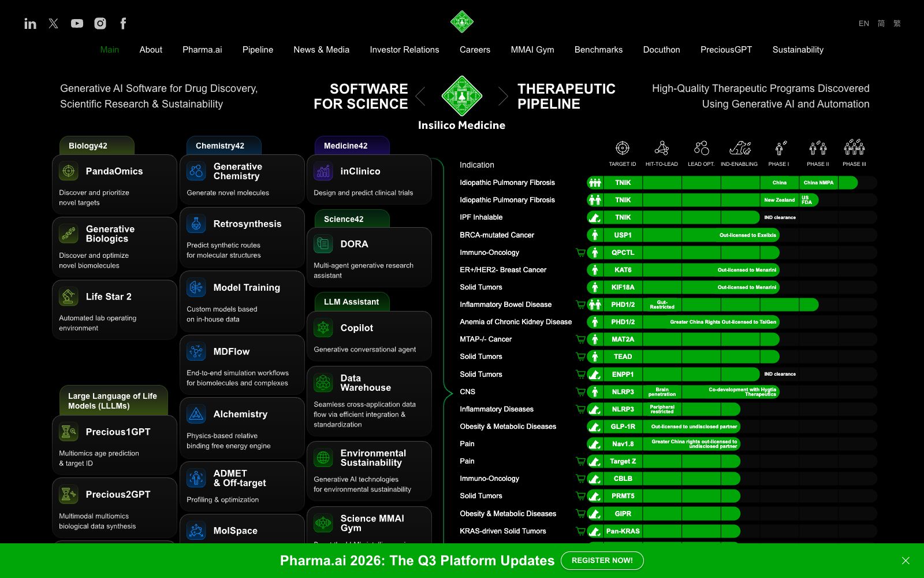Open the LinkedIn social icon
The width and height of the screenshot is (924, 578).
(x=30, y=24)
